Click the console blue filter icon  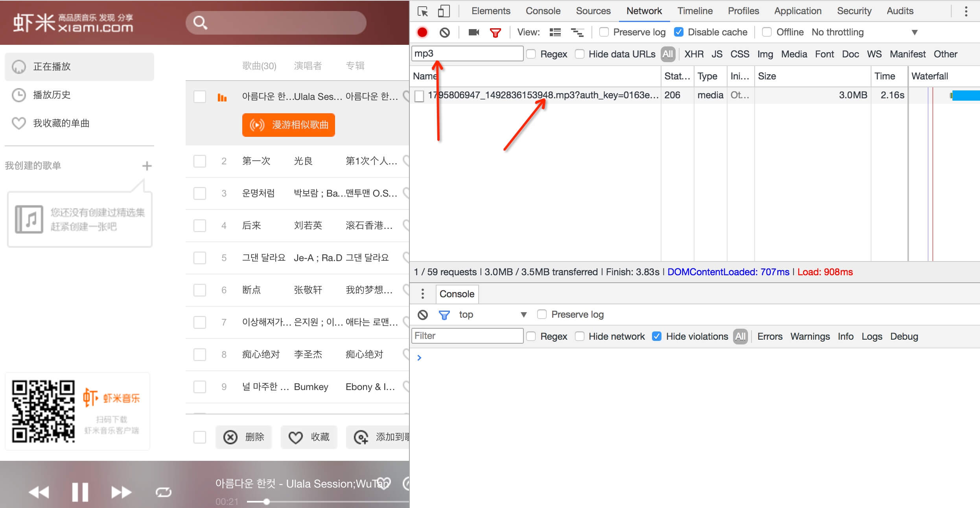click(x=444, y=315)
